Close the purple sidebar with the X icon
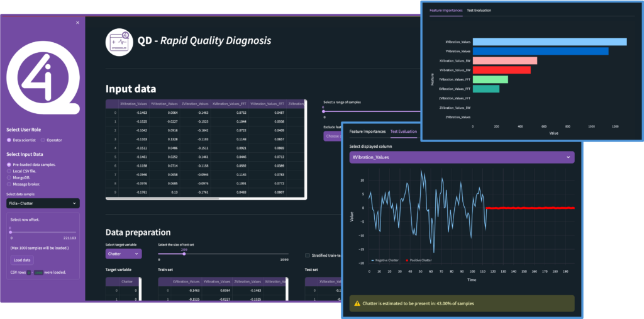Screen dimensions: 644x319 point(77,23)
